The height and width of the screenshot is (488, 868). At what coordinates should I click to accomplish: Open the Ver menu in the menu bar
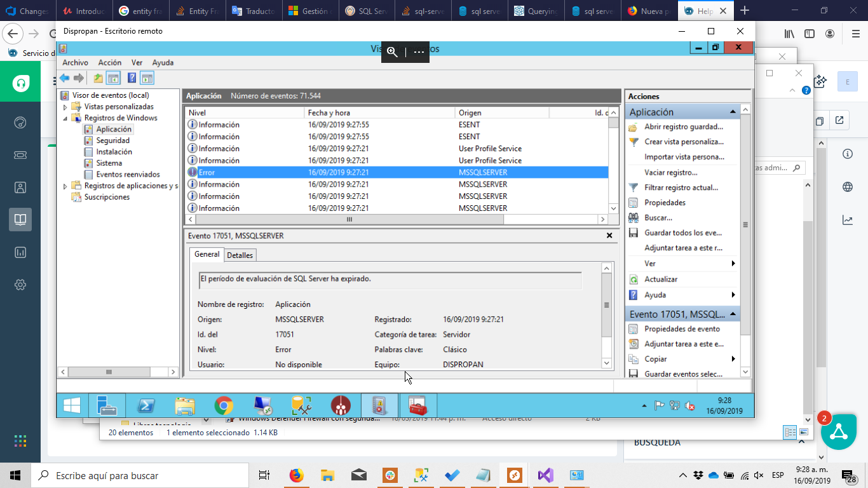tap(137, 62)
